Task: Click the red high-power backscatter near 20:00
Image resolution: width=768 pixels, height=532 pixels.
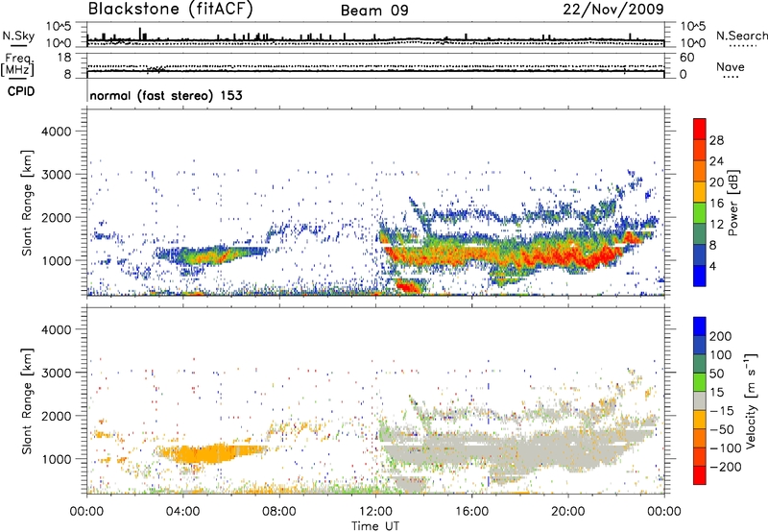Action: pyautogui.click(x=570, y=255)
